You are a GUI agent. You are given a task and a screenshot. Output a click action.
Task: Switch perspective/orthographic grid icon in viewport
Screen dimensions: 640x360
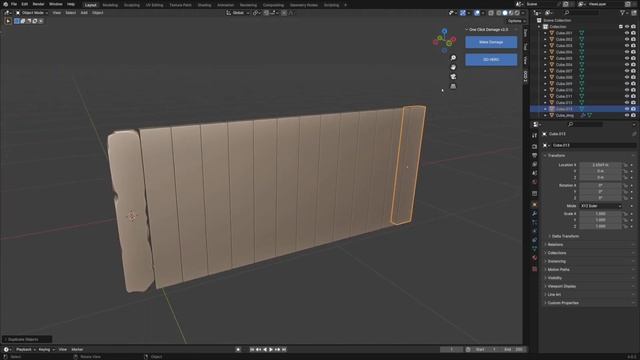coord(453,86)
